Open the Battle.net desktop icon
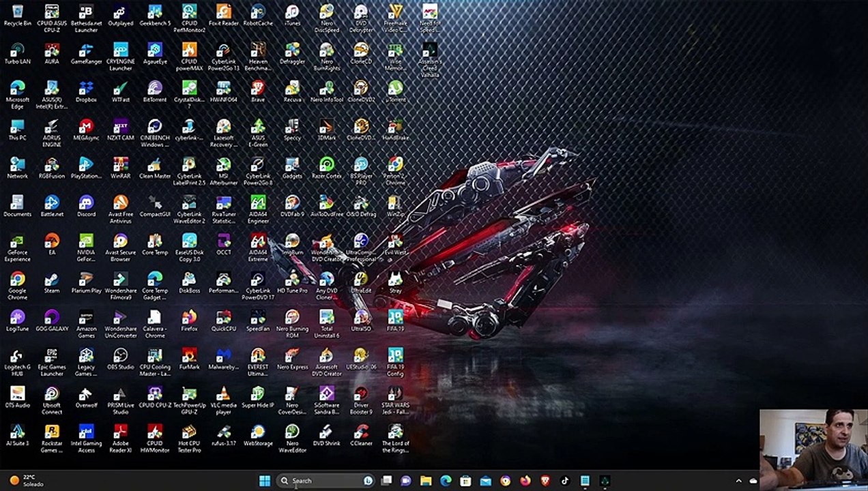 (x=52, y=207)
